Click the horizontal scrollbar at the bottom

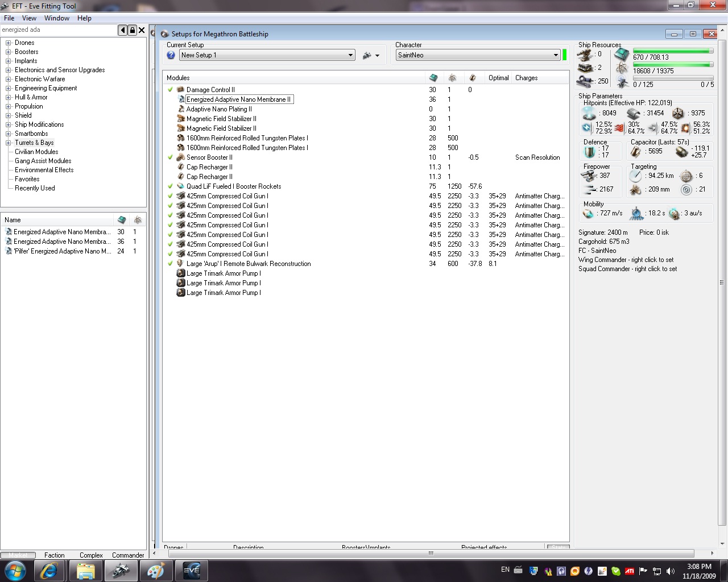[x=431, y=553]
